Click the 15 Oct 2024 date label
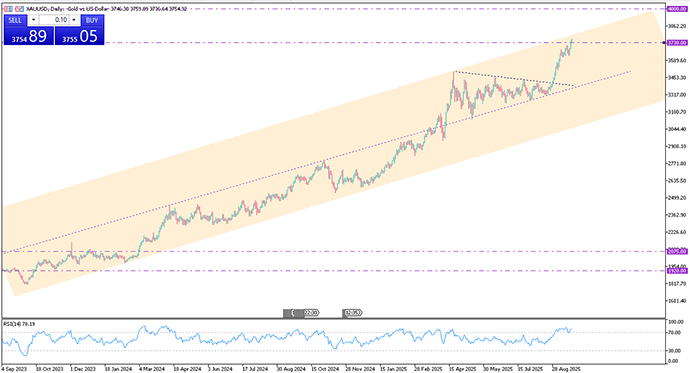Viewport: 690px width, 373px height. pos(325,369)
